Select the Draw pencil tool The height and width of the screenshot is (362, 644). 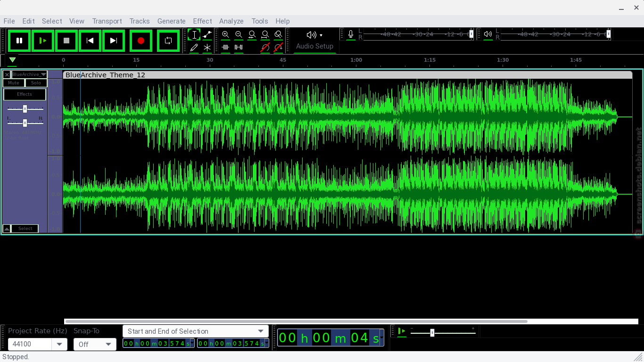(194, 47)
